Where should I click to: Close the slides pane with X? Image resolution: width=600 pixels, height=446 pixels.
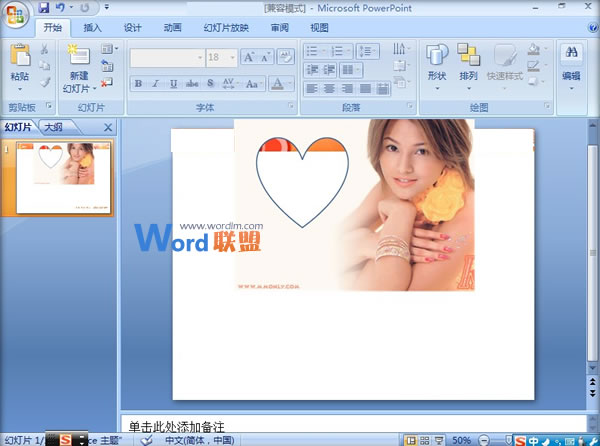click(108, 127)
